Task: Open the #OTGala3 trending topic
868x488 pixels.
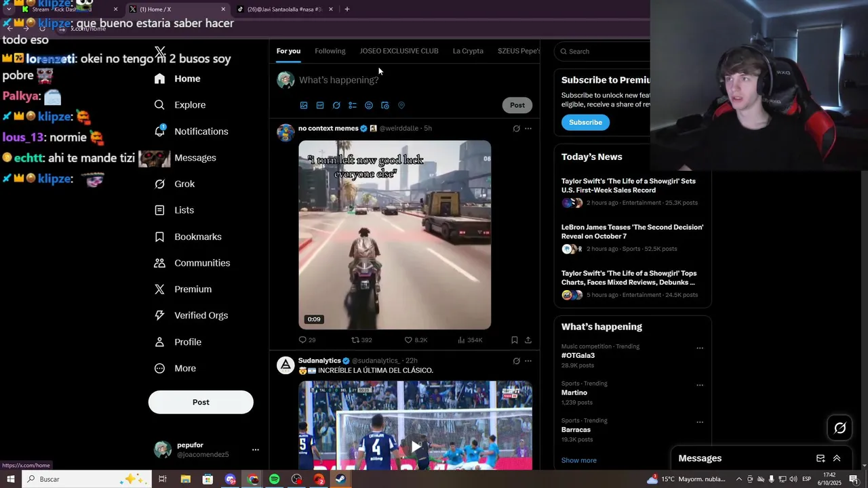Action: click(x=578, y=355)
